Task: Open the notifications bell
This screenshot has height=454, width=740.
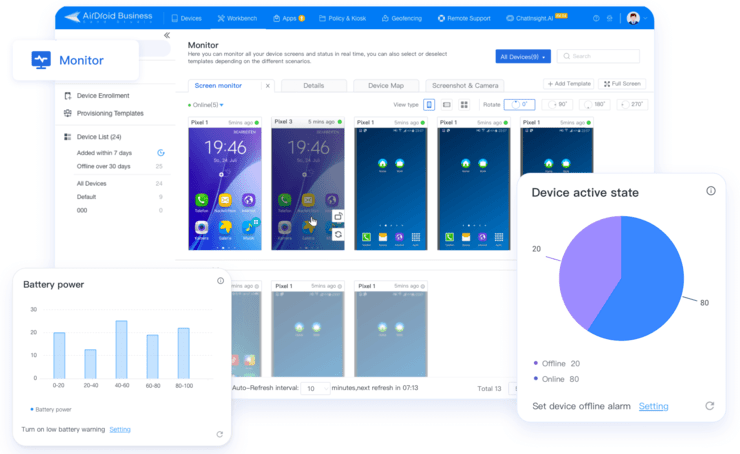Action: [610, 18]
